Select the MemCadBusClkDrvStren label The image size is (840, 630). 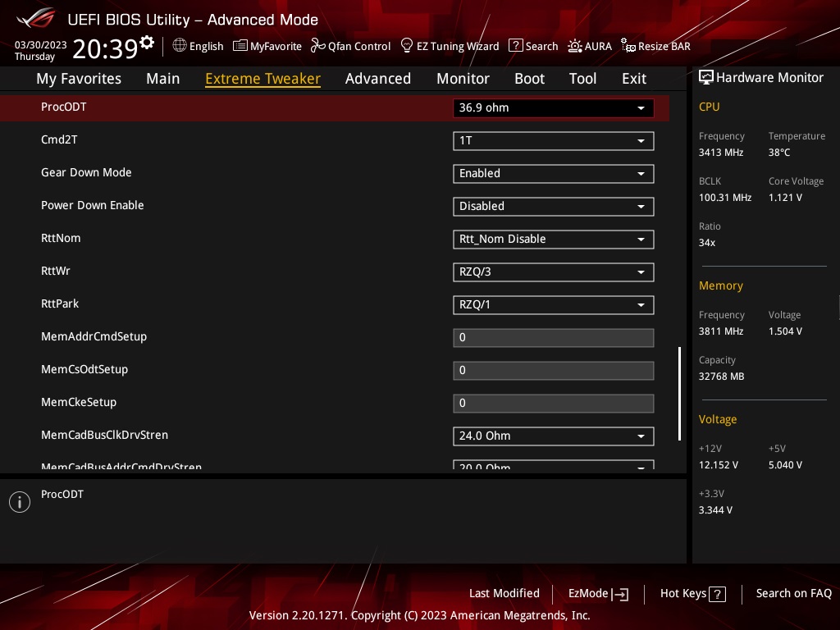pyautogui.click(x=104, y=435)
